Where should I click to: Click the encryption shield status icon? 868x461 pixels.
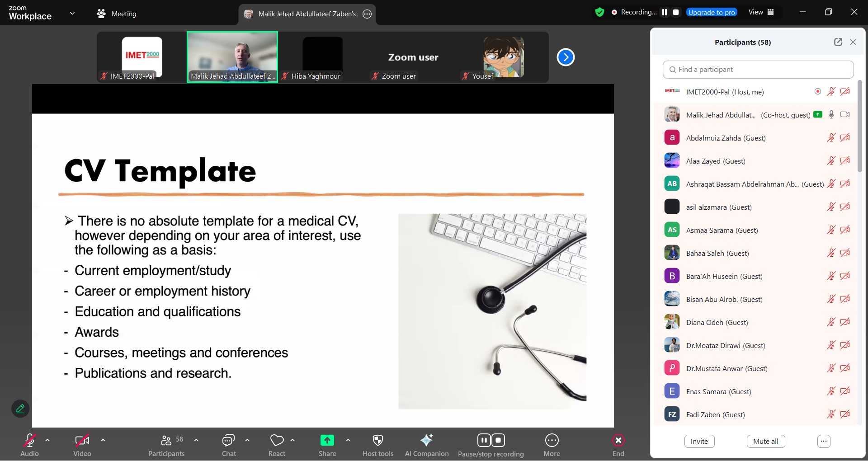tap(599, 12)
